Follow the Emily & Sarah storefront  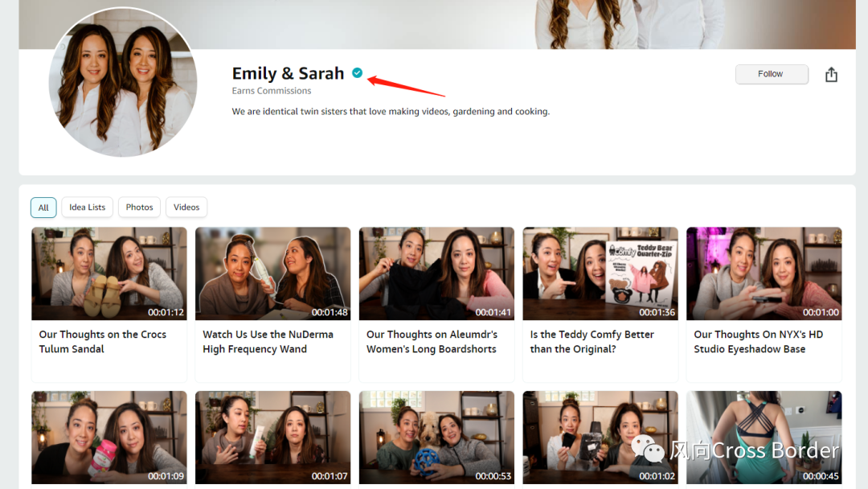(771, 74)
